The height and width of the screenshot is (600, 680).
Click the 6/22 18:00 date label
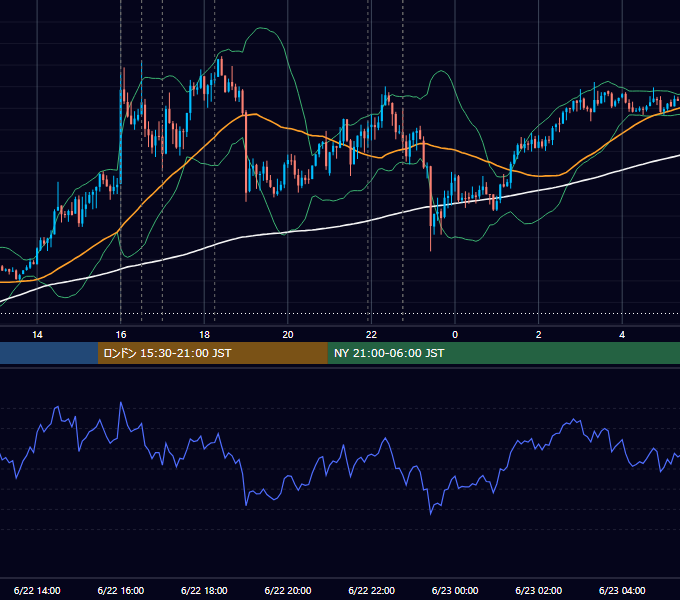[x=204, y=590]
